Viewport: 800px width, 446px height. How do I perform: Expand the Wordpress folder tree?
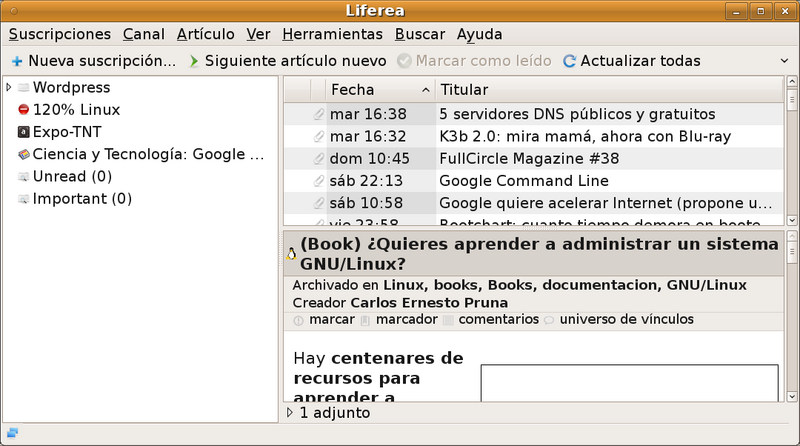coord(9,88)
